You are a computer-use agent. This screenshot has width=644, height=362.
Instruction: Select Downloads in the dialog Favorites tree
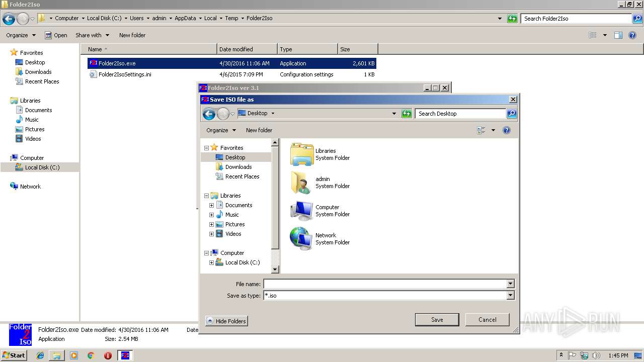238,167
